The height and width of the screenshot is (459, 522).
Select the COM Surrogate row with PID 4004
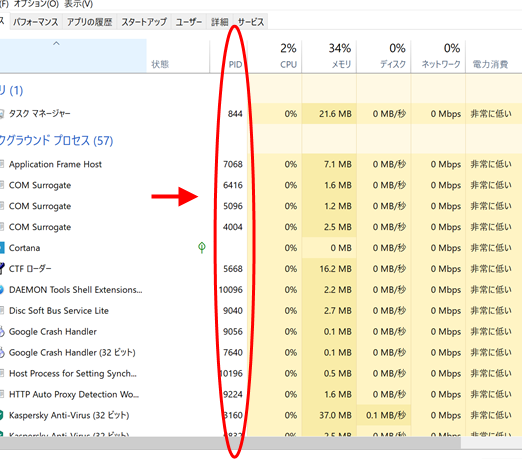click(x=261, y=227)
